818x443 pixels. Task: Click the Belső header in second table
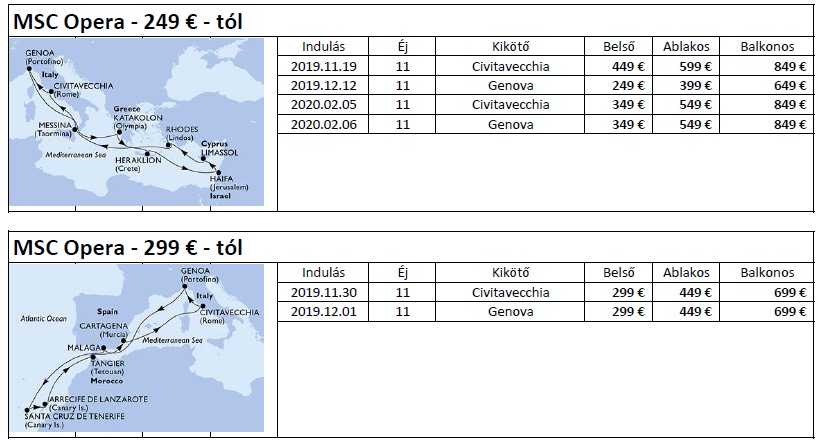point(619,272)
